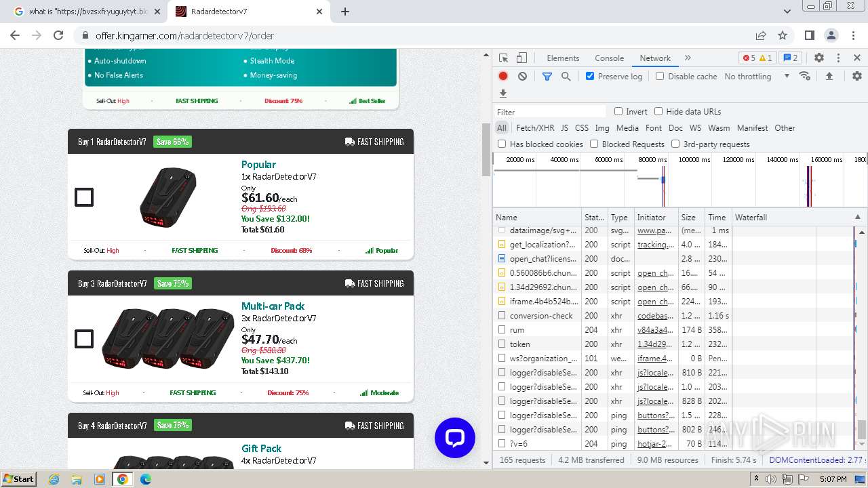Viewport: 868px width, 488px height.
Task: Click the Windows Start button
Action: (19, 479)
